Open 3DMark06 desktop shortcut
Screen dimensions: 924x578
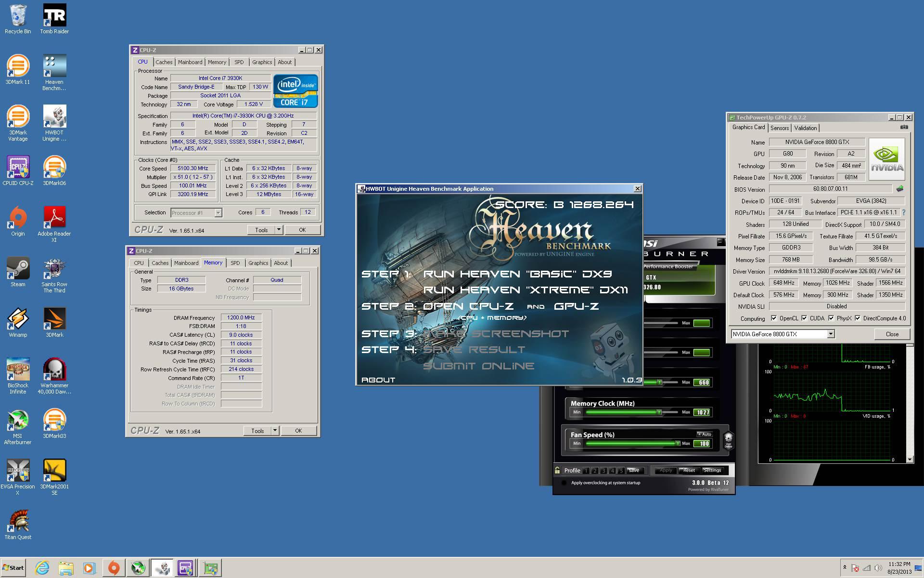tap(54, 171)
